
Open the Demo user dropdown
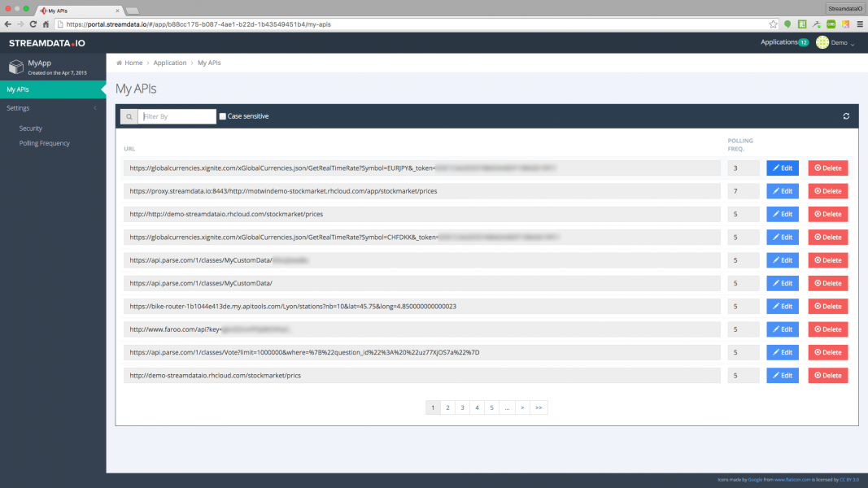tap(843, 42)
